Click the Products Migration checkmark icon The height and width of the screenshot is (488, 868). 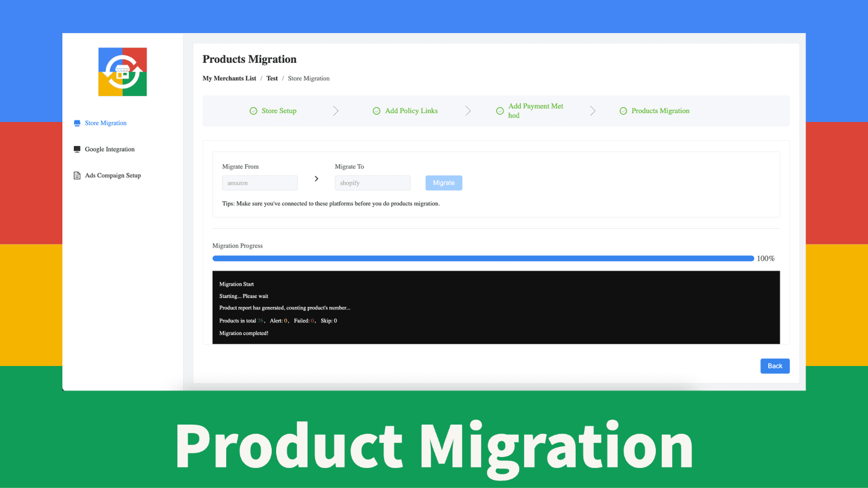coord(623,111)
